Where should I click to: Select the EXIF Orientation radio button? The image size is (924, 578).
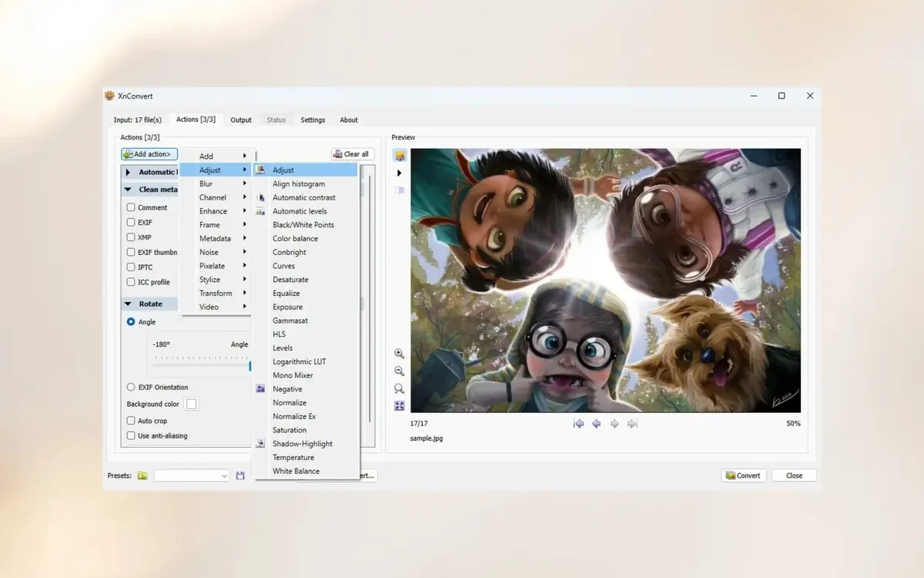click(131, 388)
